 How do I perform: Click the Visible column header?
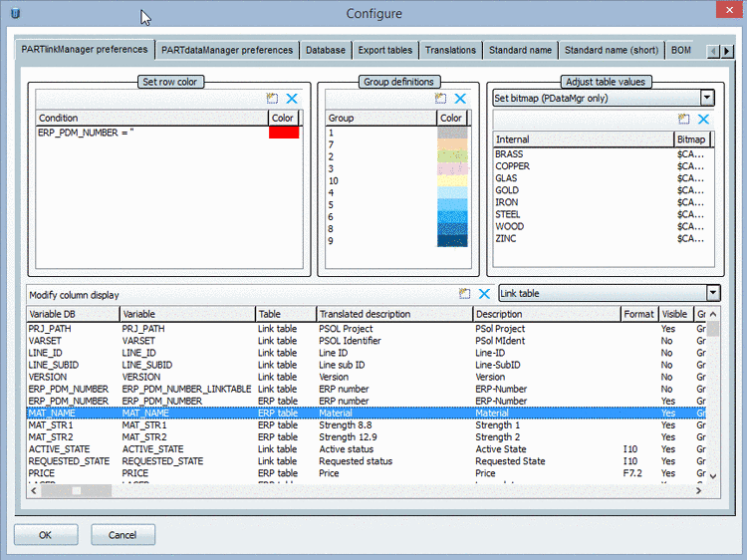(674, 314)
